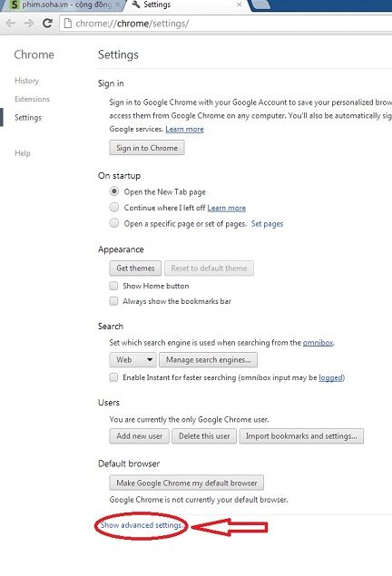Open the Set pages link
This screenshot has height=576, width=392.
coord(267,224)
